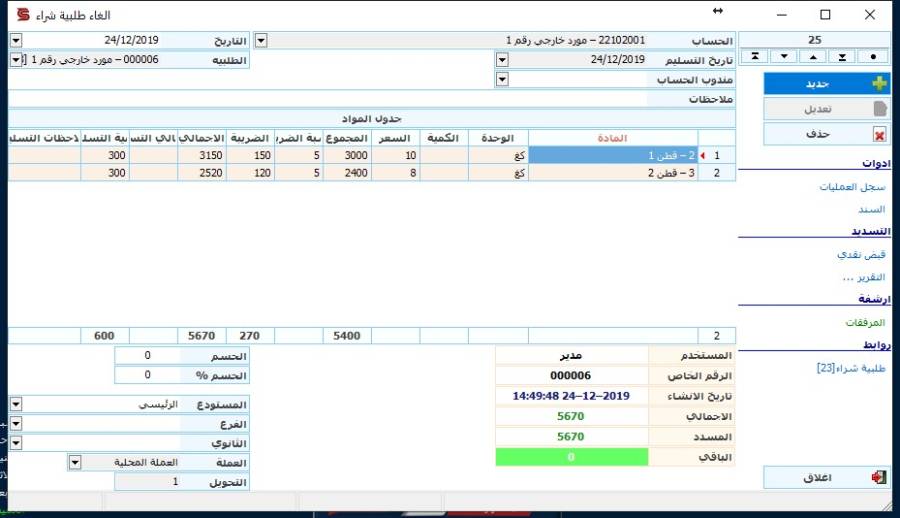Jump to first record navigation arrow

pyautogui.click(x=755, y=56)
